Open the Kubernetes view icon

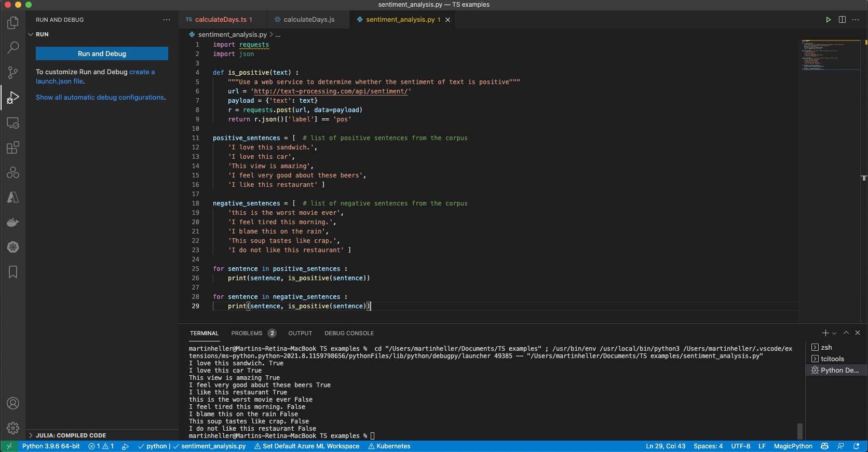tap(13, 247)
